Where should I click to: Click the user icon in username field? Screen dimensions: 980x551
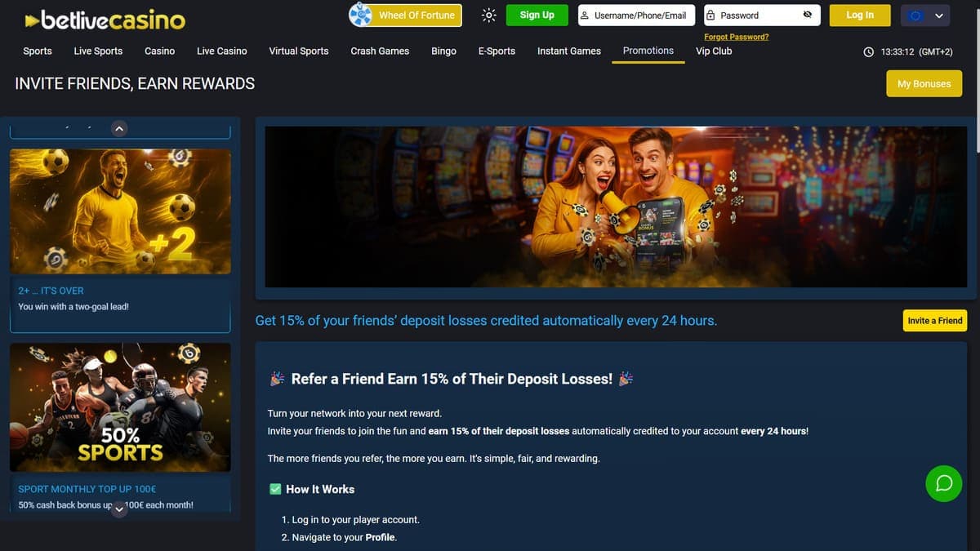[x=585, y=15]
